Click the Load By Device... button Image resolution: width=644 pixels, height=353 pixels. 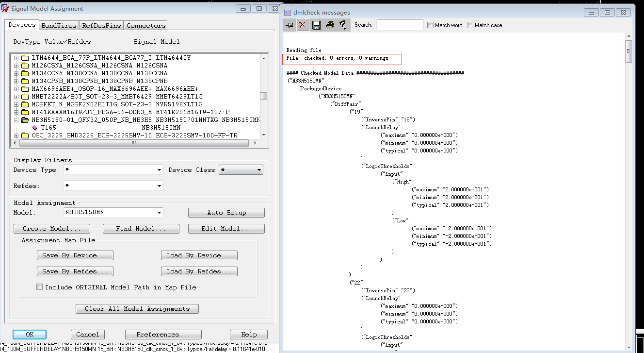[x=199, y=255]
